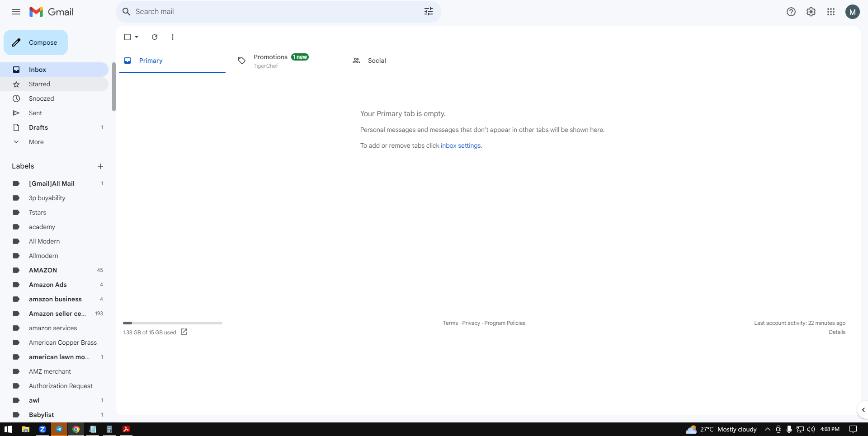
Task: Open the Calculator from the taskbar
Action: pyautogui.click(x=109, y=429)
